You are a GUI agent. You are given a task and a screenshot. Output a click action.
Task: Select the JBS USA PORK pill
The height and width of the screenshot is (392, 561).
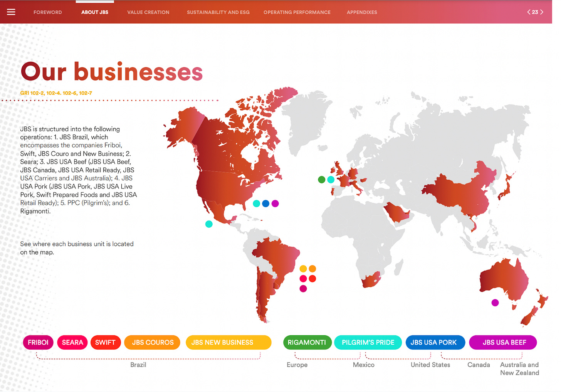435,342
